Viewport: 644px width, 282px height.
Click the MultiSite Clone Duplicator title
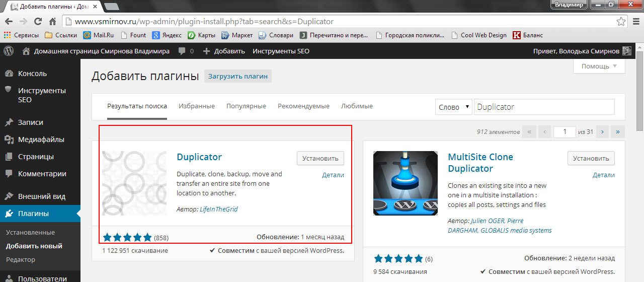480,163
